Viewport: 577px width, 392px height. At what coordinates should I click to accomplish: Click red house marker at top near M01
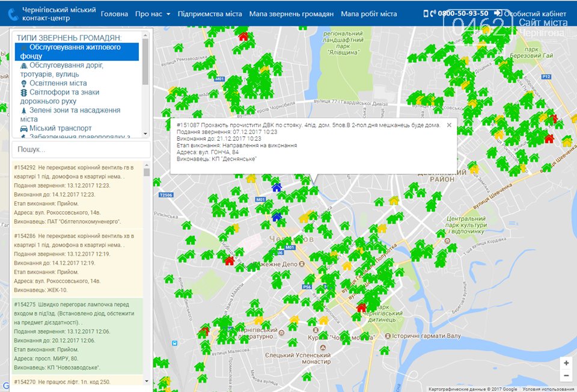pos(243,36)
